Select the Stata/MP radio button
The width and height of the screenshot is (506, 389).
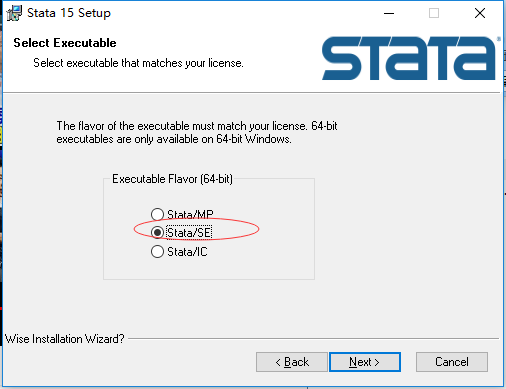(x=157, y=214)
